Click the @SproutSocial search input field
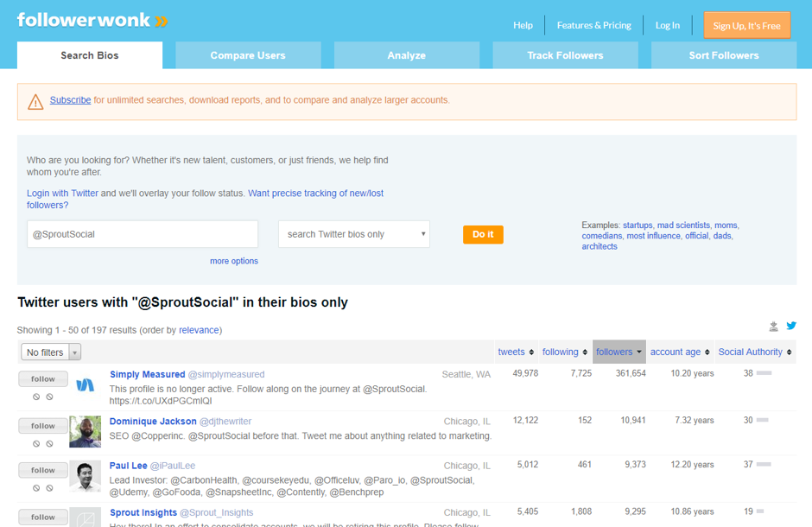812x527 pixels. coord(143,234)
